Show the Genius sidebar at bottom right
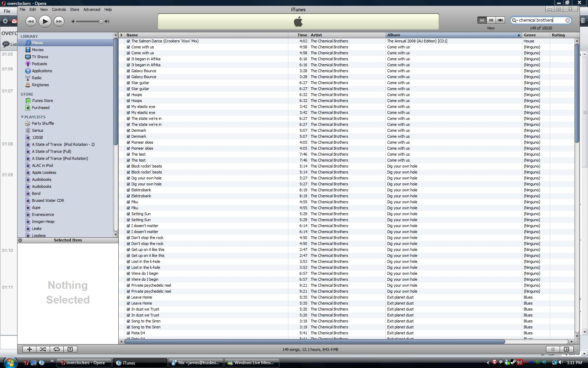The image size is (588, 368). pos(566,349)
